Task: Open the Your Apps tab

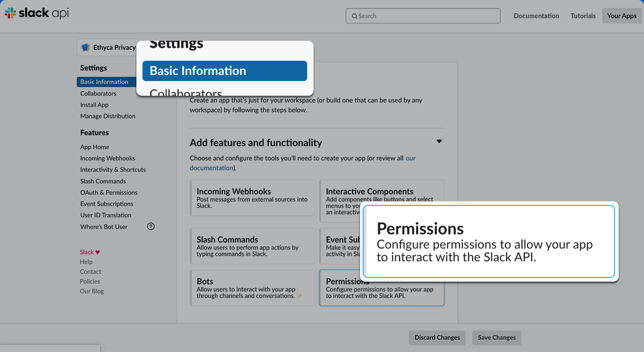Action: pyautogui.click(x=622, y=16)
